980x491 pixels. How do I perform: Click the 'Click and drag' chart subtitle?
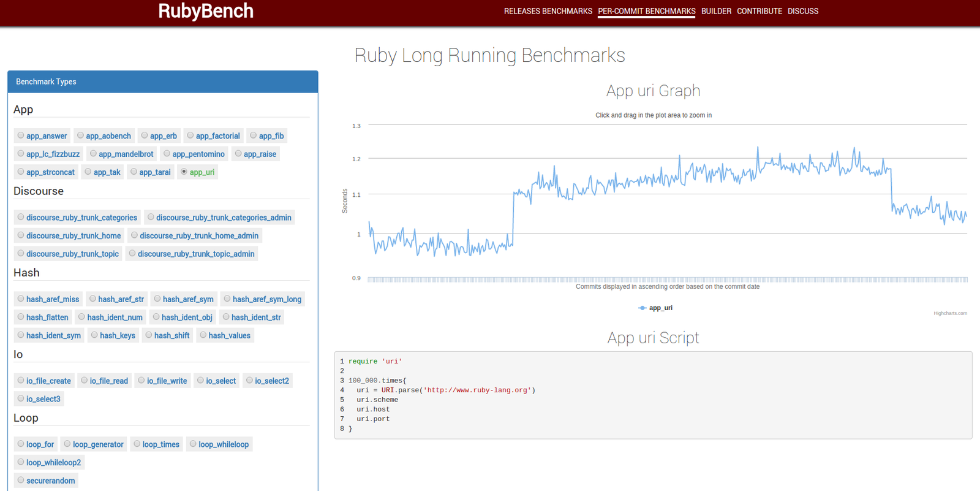click(654, 115)
